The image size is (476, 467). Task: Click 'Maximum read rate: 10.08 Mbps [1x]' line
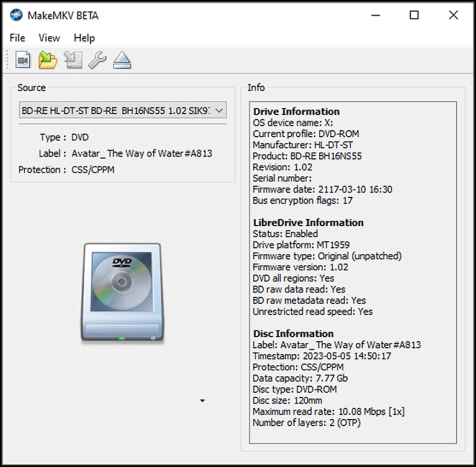[x=329, y=412]
